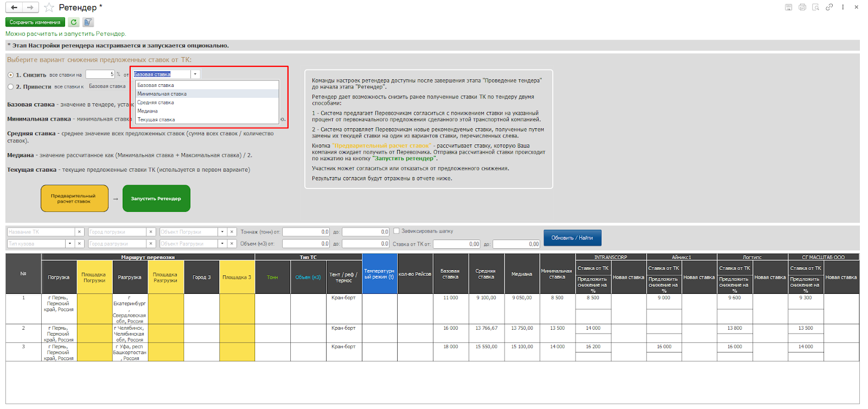Choose Средняя ставка in the dropdown list
The height and width of the screenshot is (409, 868).
click(x=207, y=103)
